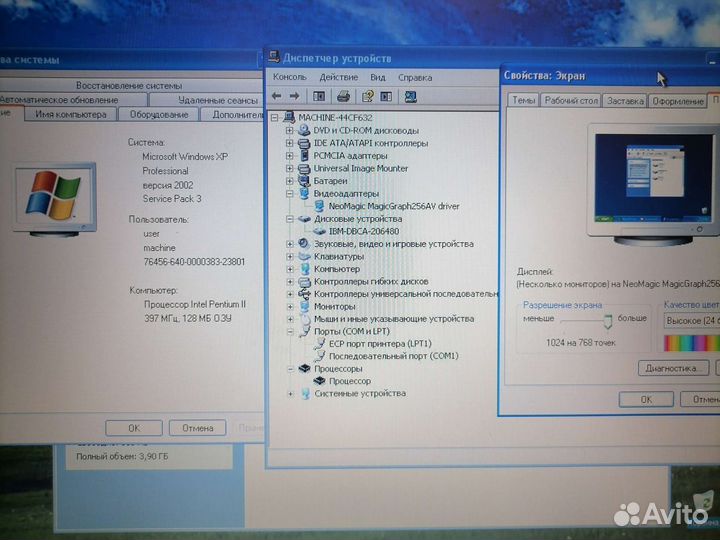Open the Качество цветопередачи dropdown
The image size is (720, 540).
click(692, 321)
